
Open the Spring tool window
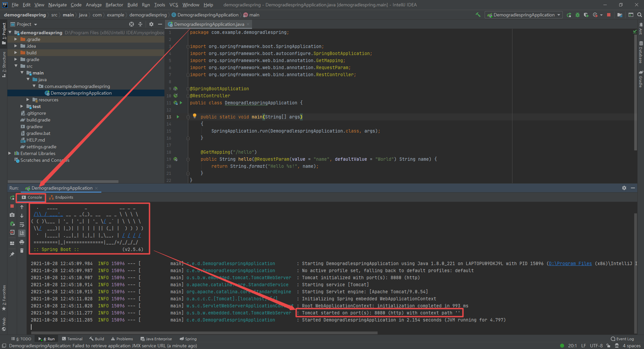coord(188,339)
